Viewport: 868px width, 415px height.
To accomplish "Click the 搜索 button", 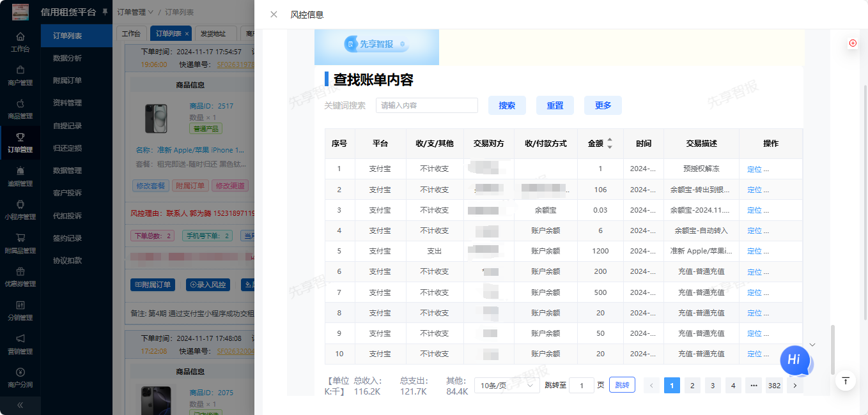I will pos(507,105).
